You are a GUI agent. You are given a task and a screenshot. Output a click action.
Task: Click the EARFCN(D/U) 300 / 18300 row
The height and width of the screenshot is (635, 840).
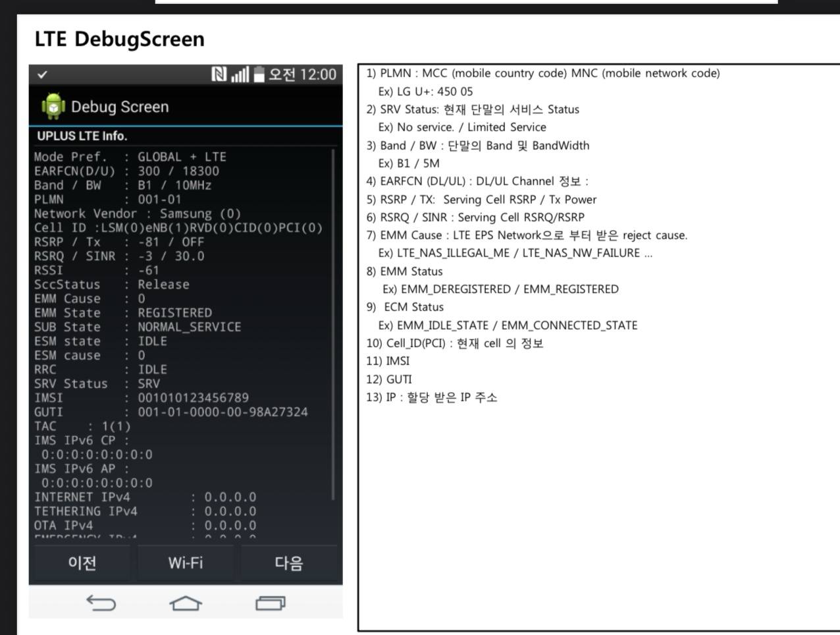point(127,171)
